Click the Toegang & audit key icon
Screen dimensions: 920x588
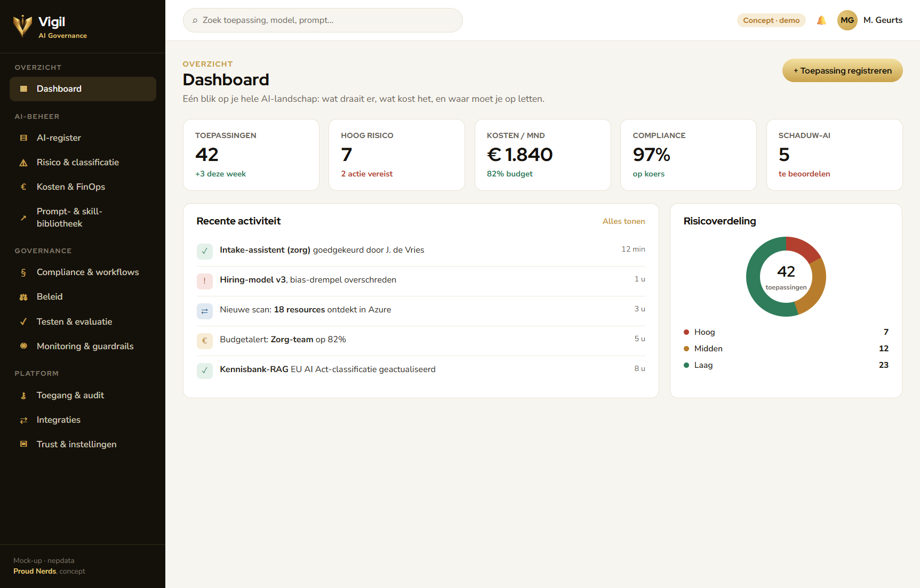point(23,396)
